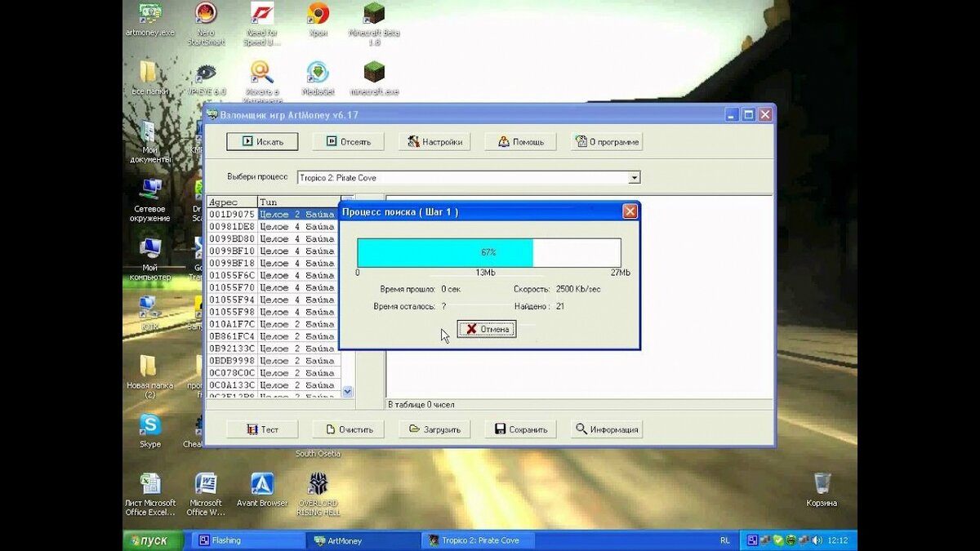Switch to ArtMoney taskbar button
This screenshot has height=551, width=980.
click(362, 540)
